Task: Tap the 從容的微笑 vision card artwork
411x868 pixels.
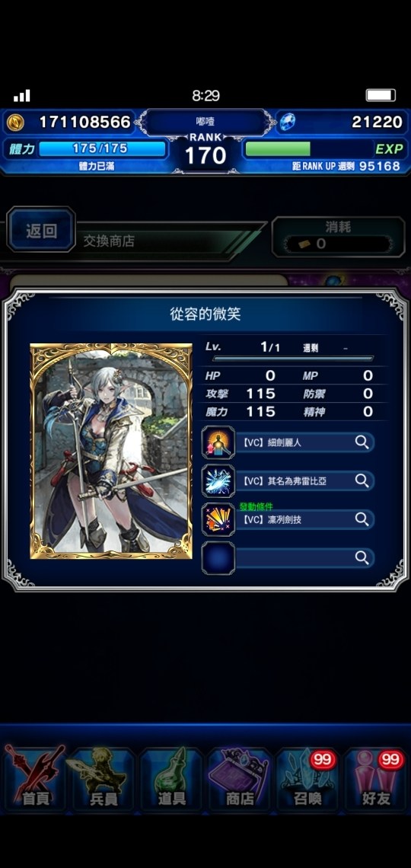Action: [x=110, y=452]
